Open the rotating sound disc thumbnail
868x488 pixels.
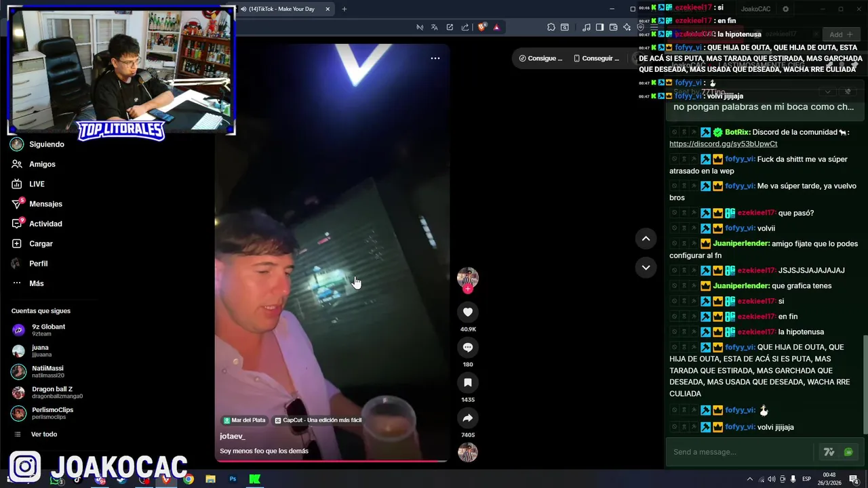point(467,452)
